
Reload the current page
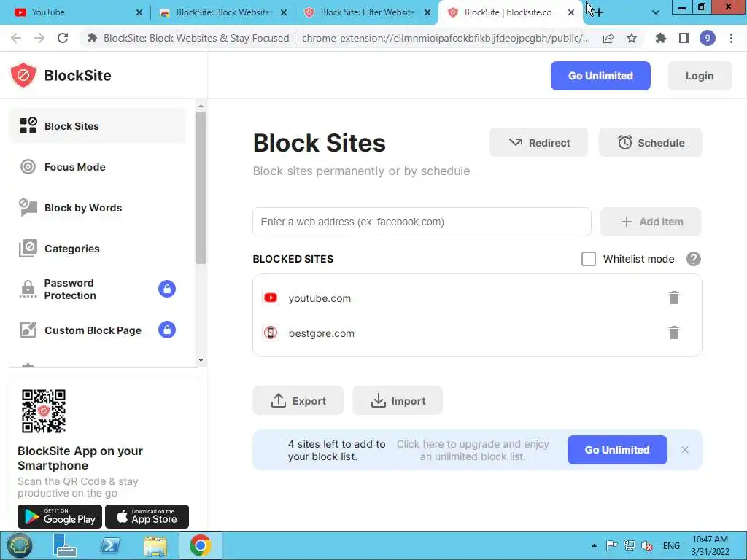[63, 38]
